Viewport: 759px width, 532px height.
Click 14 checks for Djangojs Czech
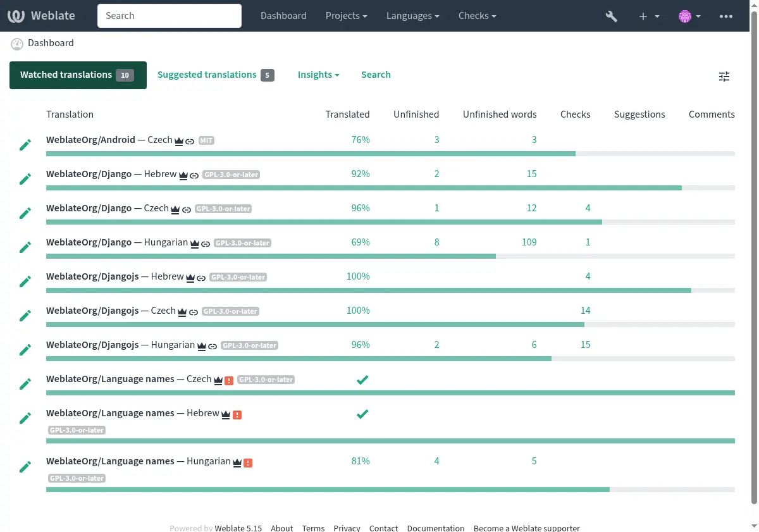point(585,311)
